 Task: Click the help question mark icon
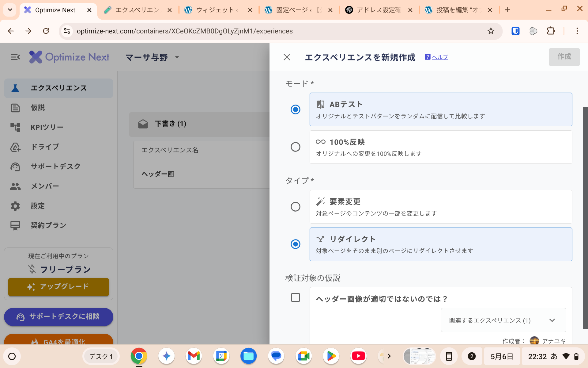tap(428, 57)
